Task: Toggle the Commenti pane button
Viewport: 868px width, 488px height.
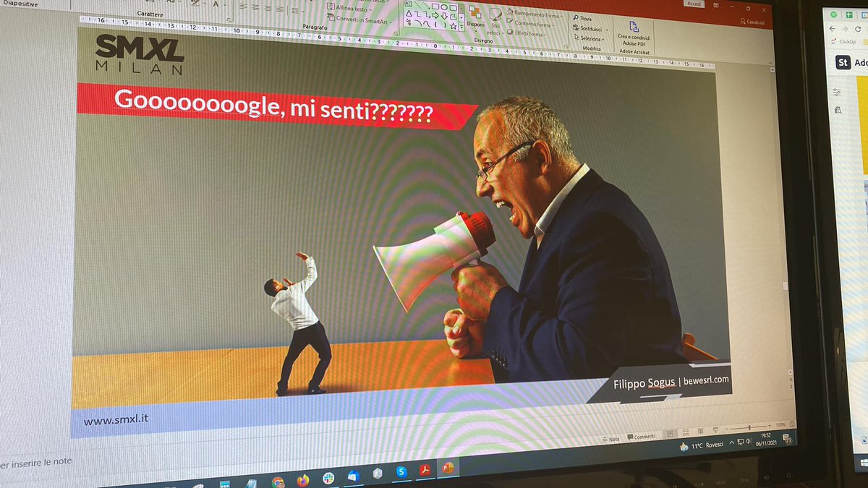Action: [x=641, y=437]
